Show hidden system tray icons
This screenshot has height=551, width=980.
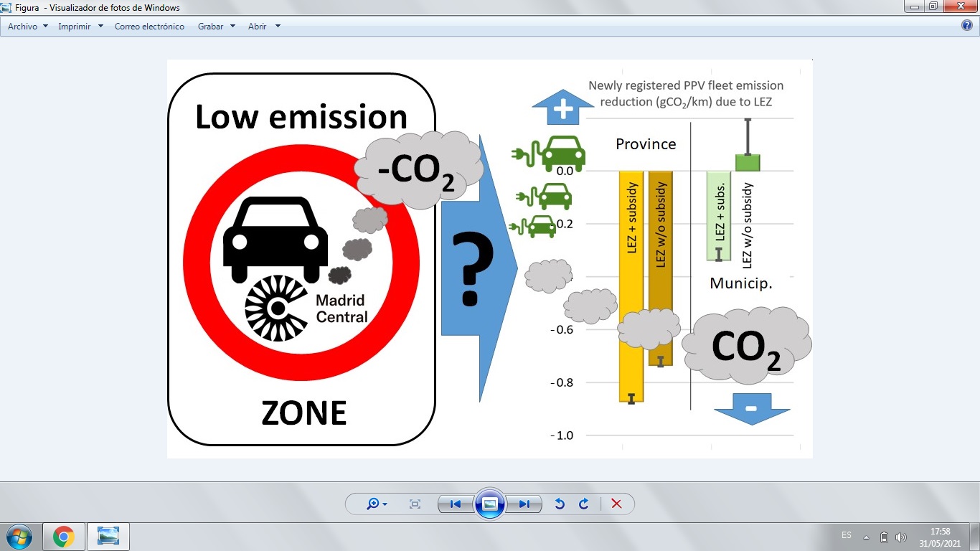(866, 537)
